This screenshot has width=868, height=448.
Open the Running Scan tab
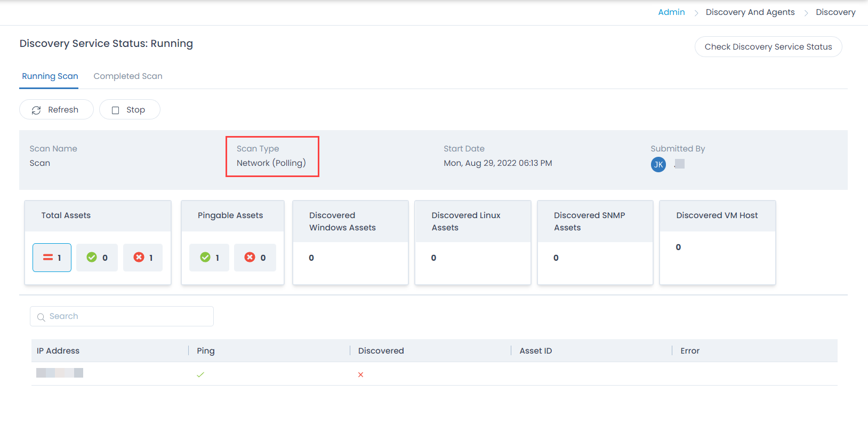coord(50,76)
